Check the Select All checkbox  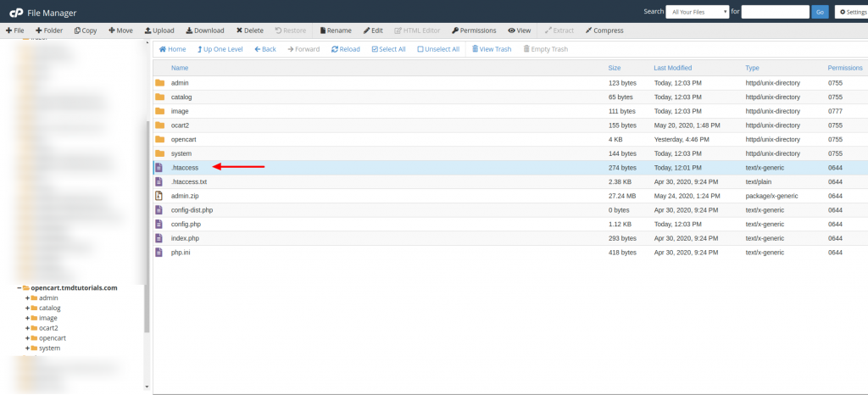point(374,49)
